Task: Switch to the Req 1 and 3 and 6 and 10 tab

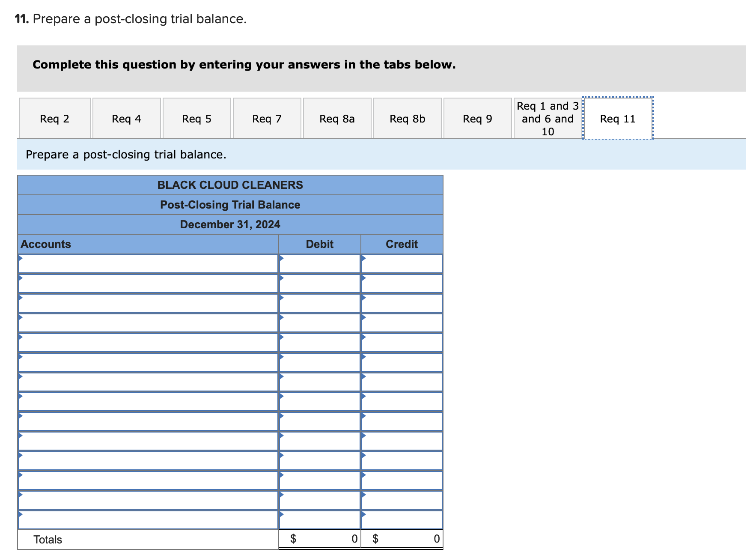Action: coord(547,118)
